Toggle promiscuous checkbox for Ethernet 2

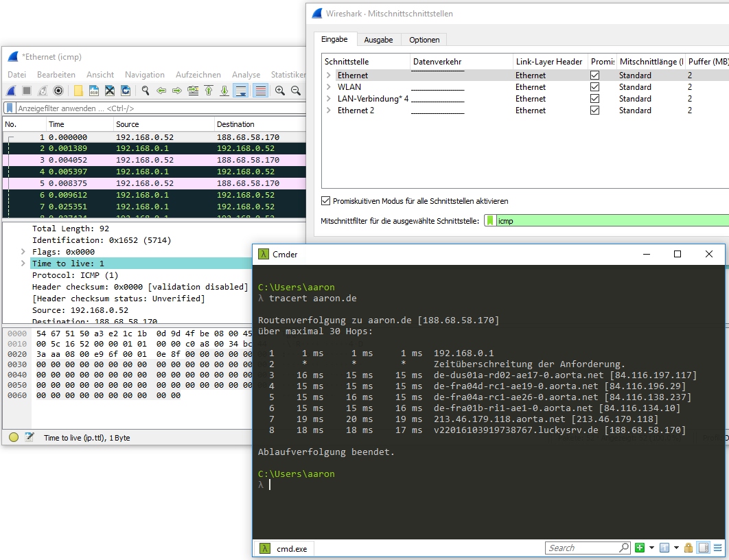594,110
